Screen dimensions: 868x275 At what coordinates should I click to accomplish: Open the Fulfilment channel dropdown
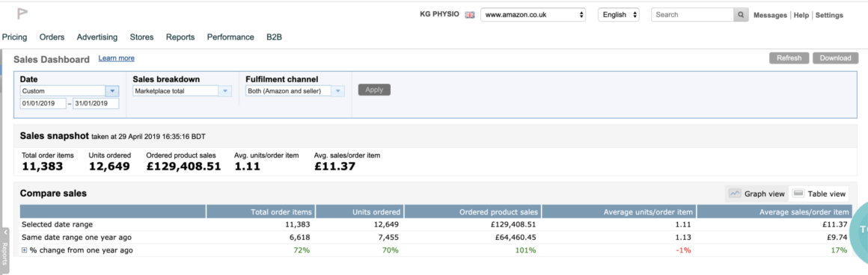pos(338,90)
